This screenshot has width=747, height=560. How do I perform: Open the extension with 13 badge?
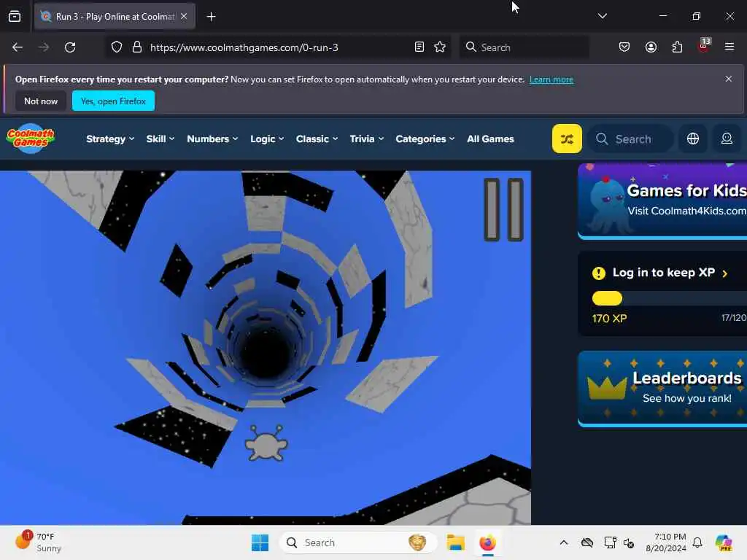click(704, 46)
